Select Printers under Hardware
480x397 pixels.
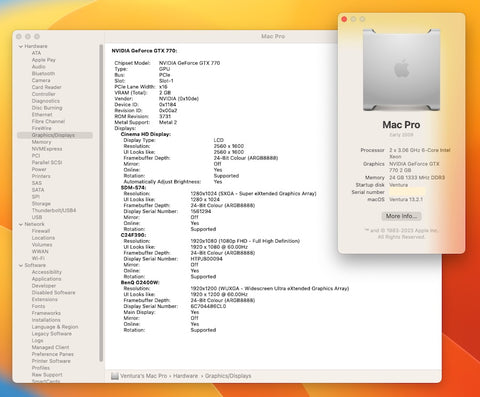click(x=41, y=176)
